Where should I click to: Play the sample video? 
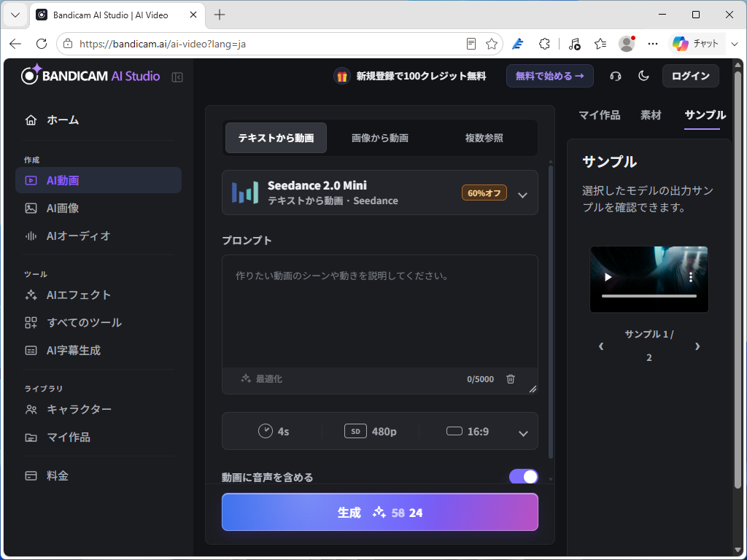(x=608, y=277)
